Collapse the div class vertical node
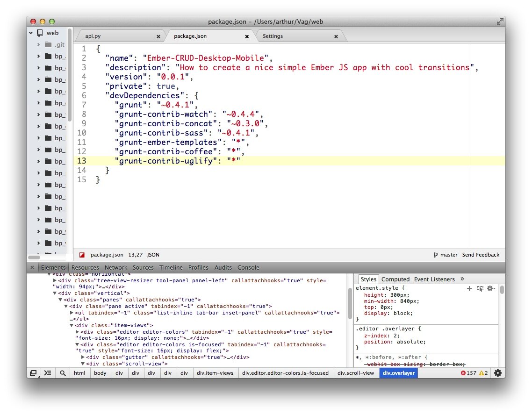Screen dimensions: 532x415 [55, 293]
